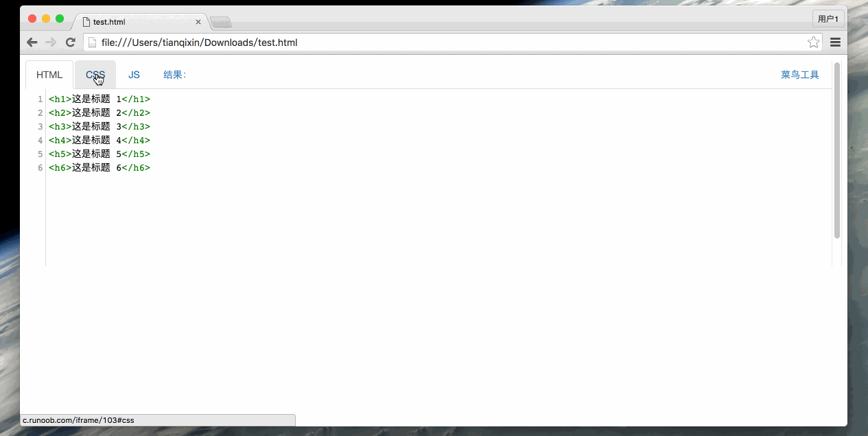
Task: Click line number 6 in the gutter
Action: (x=40, y=168)
